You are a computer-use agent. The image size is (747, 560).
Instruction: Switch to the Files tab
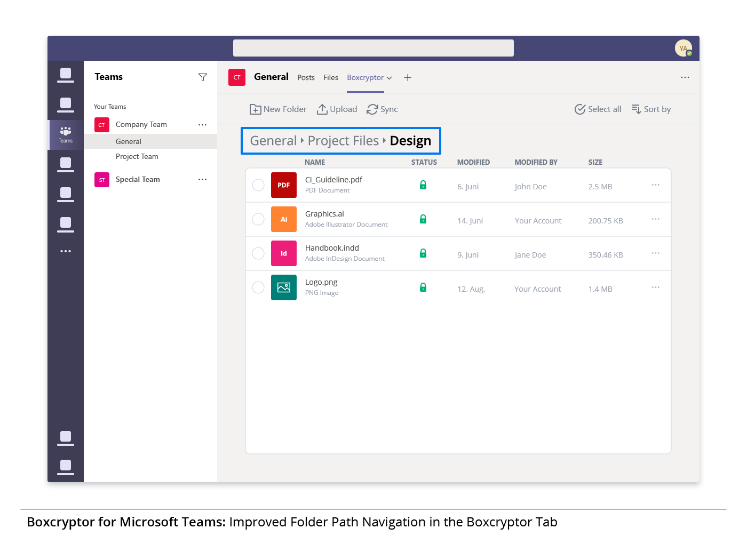pyautogui.click(x=331, y=78)
